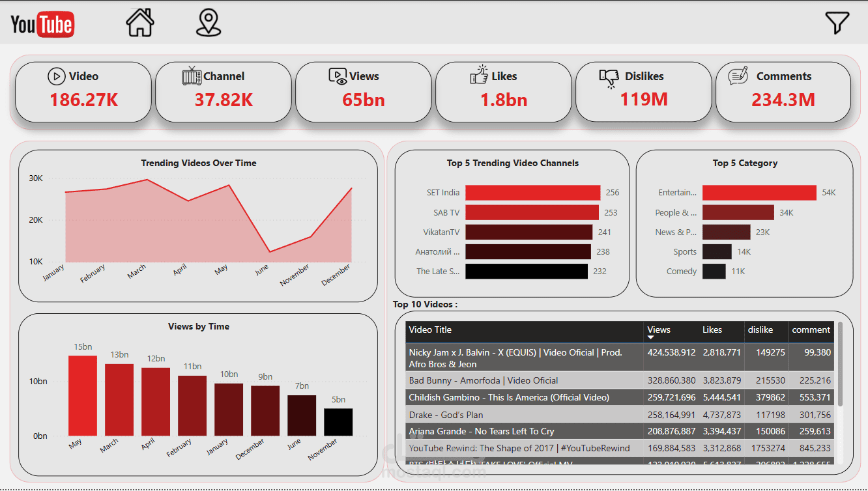Viewport: 868px width, 491px height.
Task: Click the June label on trending chart axis
Action: [x=262, y=270]
